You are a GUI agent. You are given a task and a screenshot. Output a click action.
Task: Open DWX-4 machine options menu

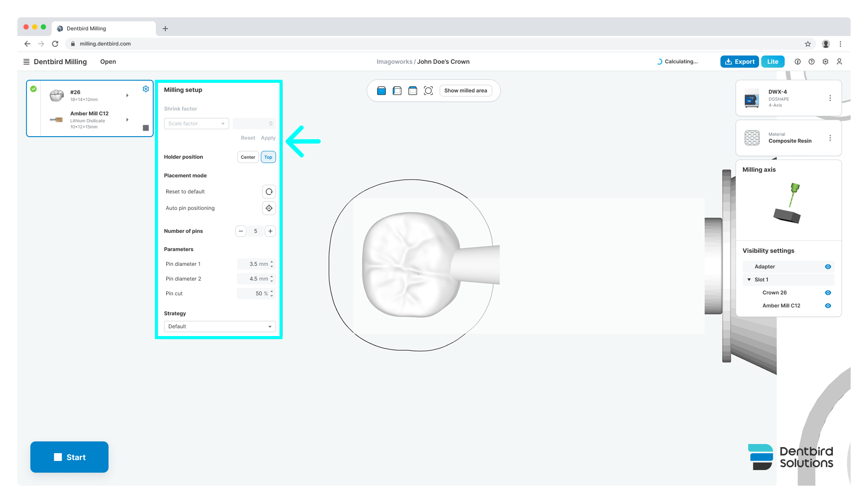830,98
